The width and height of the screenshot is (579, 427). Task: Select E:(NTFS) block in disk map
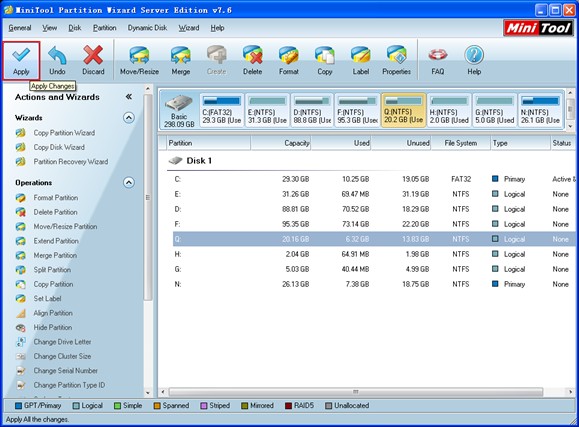pyautogui.click(x=267, y=110)
